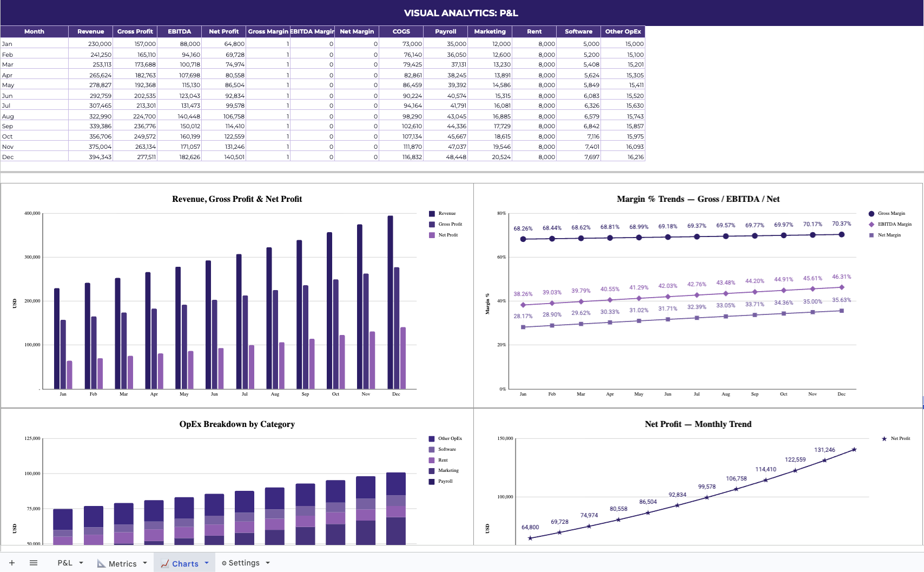Select Jan revenue cell 230,000
Image resolution: width=924 pixels, height=572 pixels.
[x=91, y=44]
